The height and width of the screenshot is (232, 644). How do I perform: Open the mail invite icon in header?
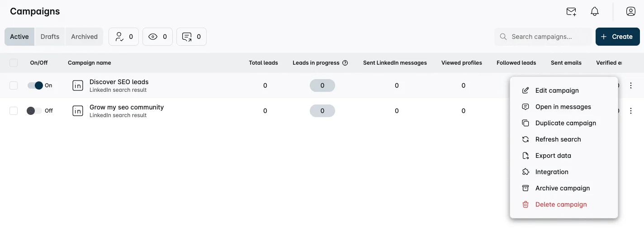click(571, 12)
